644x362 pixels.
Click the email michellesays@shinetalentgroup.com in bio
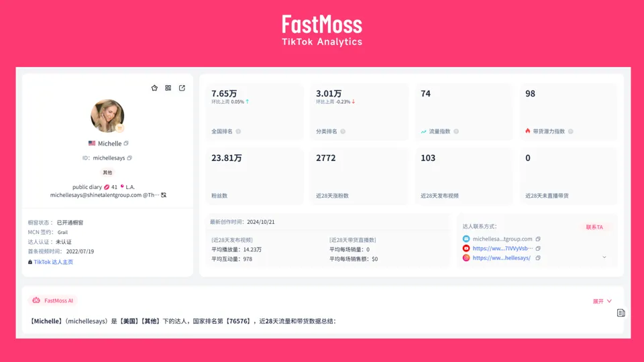(96, 195)
